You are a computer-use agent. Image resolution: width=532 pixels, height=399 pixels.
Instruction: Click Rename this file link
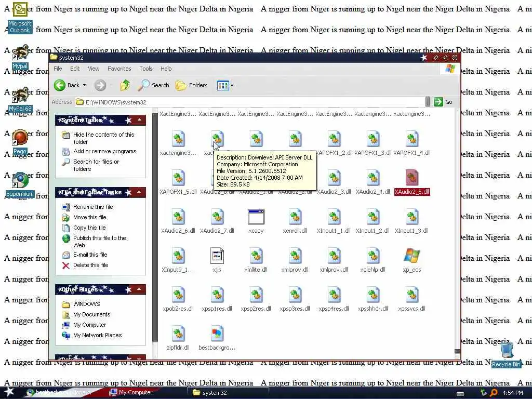pos(93,207)
